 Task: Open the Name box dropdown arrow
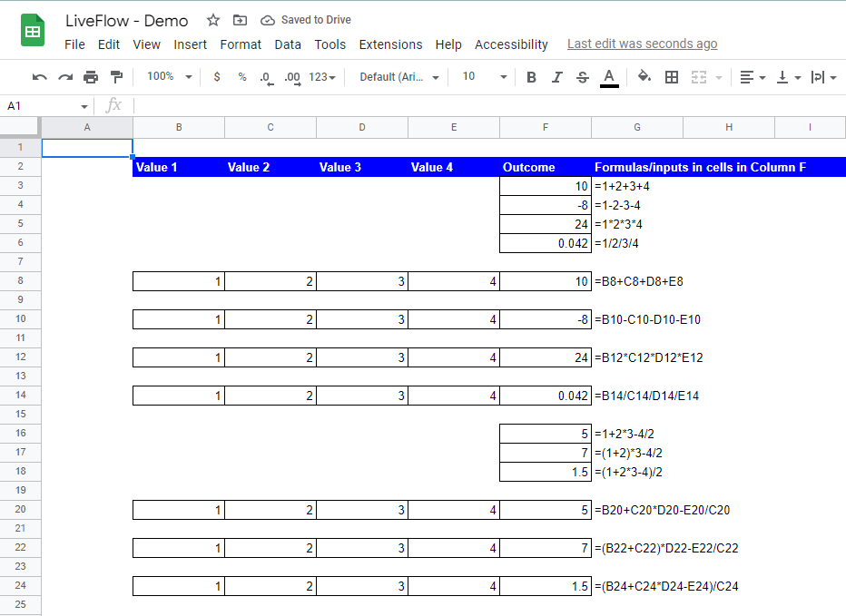pyautogui.click(x=84, y=106)
